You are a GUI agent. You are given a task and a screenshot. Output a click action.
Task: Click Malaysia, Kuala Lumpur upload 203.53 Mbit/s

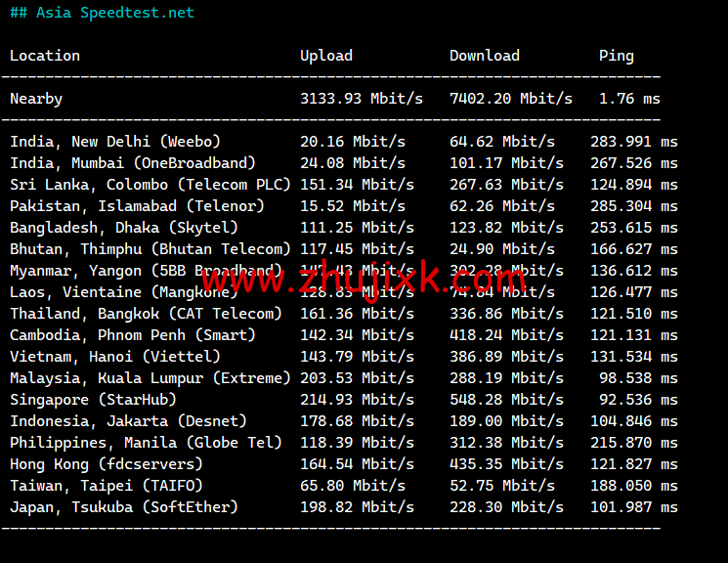point(357,378)
